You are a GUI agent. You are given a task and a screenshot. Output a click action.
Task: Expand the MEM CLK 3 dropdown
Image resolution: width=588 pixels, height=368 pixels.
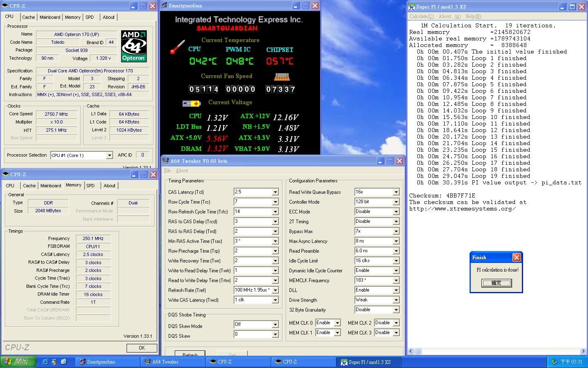[396, 333]
